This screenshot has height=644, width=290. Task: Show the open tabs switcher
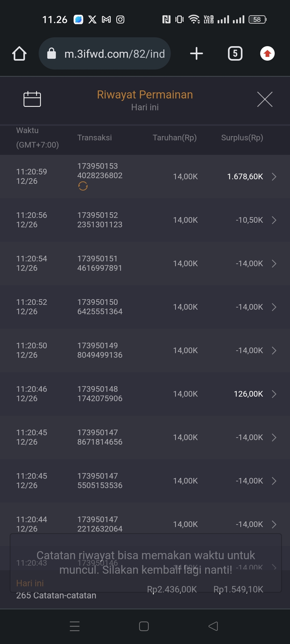coord(235,53)
